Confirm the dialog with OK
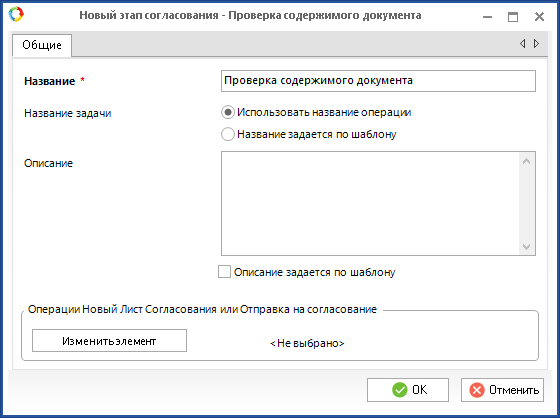Viewport: 560px width, 418px height. point(408,390)
